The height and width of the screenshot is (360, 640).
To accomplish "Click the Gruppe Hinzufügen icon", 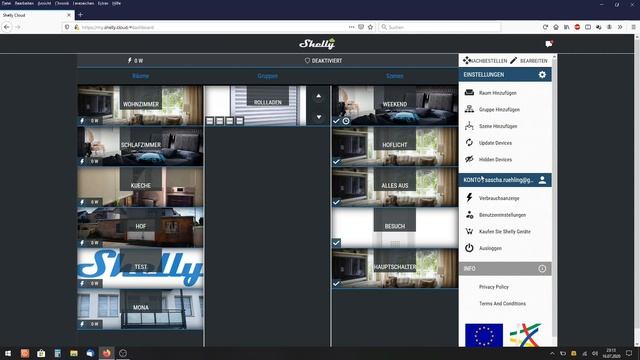I will coord(469,109).
